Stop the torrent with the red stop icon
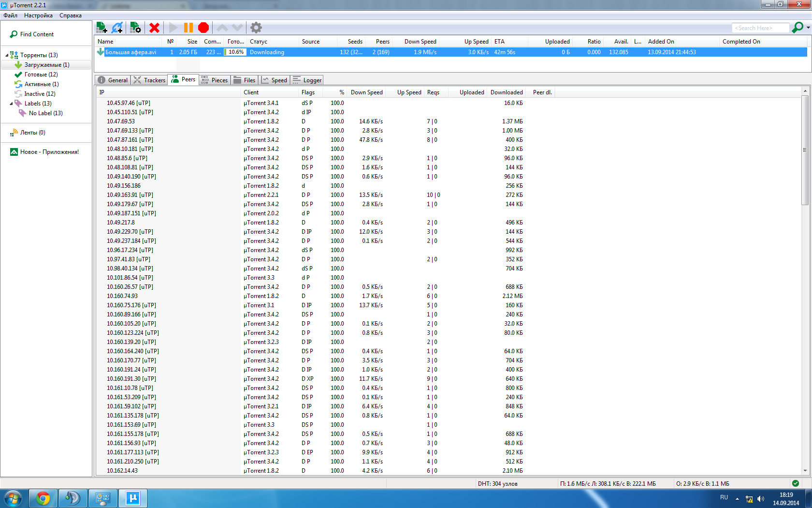The width and height of the screenshot is (812, 508). coord(203,28)
